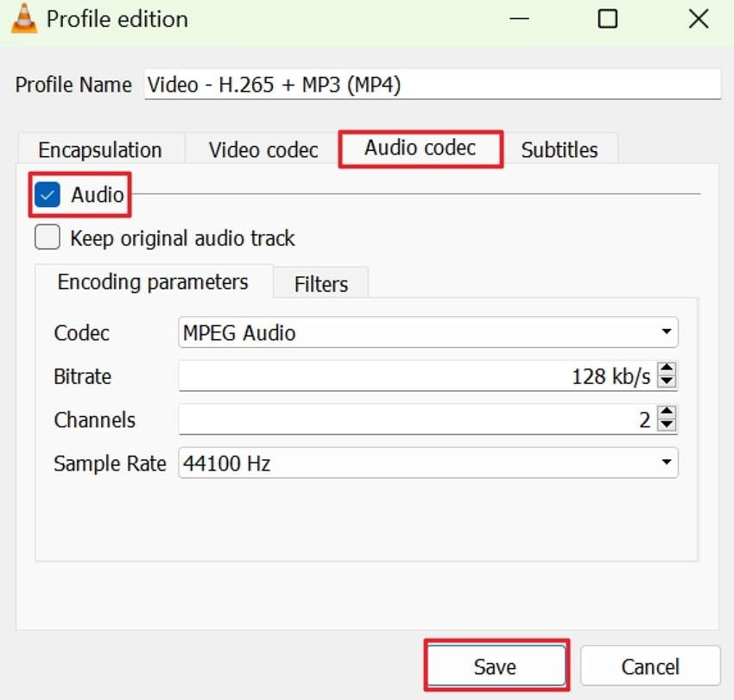
Task: Switch to the Subtitles tab
Action: pyautogui.click(x=560, y=148)
